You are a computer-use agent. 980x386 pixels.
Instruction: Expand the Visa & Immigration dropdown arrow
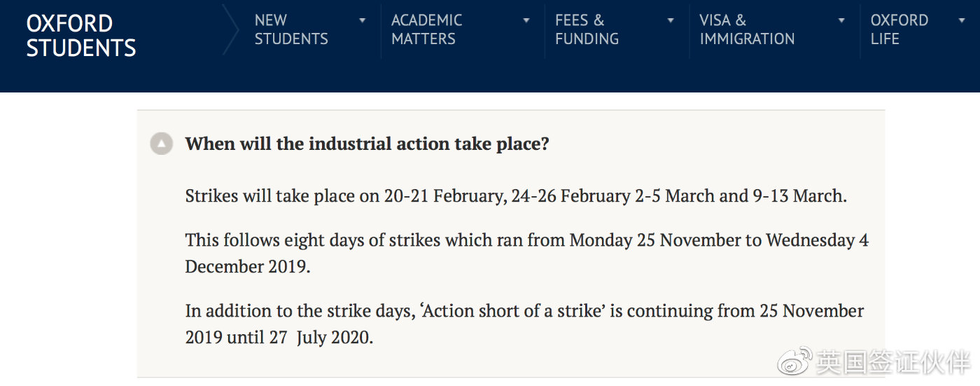[x=841, y=20]
